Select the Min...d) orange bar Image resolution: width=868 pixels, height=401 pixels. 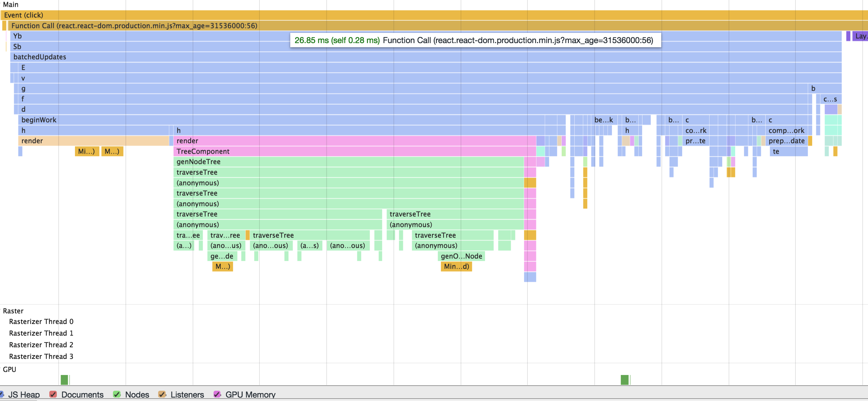(x=456, y=266)
